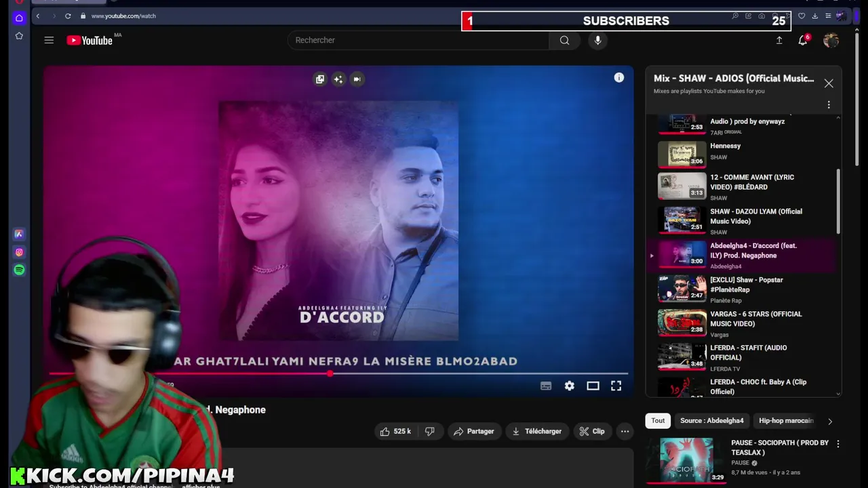Viewport: 868px width, 488px height.
Task: Open Opera sidebar bookmarks star icon
Action: coord(19,35)
